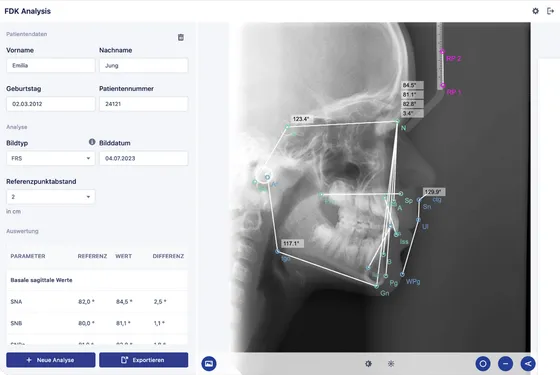This screenshot has width=560, height=375.
Task: Click the logout icon in the top-right corner
Action: click(x=550, y=11)
